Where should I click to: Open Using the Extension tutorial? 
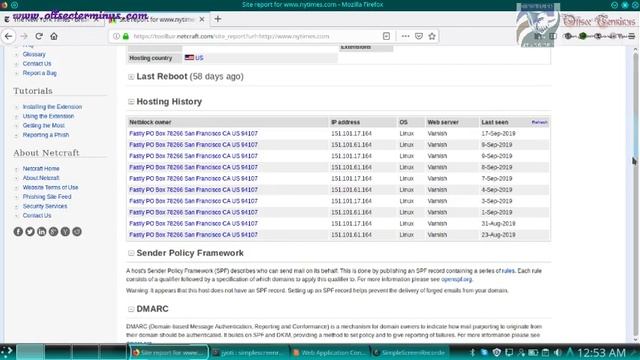[x=48, y=116]
